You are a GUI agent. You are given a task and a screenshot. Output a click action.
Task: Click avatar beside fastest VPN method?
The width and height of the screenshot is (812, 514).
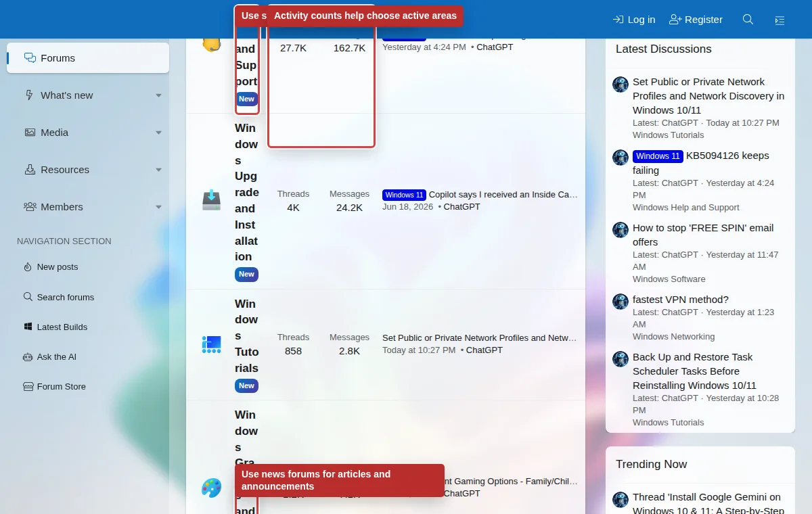(x=621, y=302)
